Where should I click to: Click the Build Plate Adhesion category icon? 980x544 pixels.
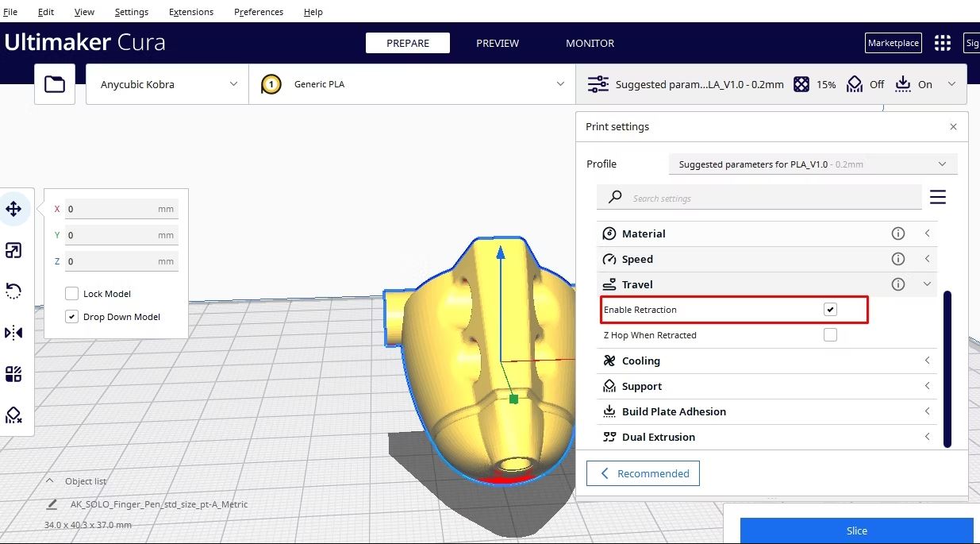tap(609, 411)
